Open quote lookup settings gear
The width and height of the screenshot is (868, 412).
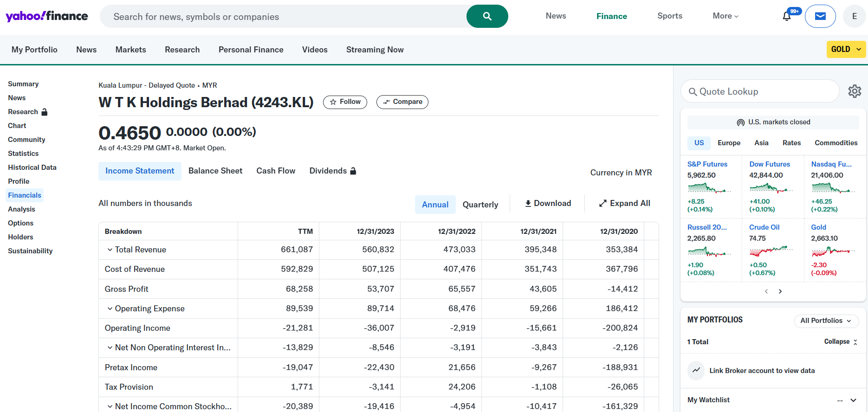point(855,91)
